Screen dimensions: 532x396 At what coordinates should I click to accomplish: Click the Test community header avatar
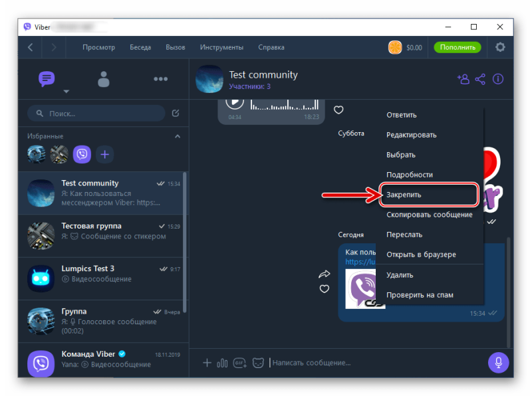pos(209,79)
